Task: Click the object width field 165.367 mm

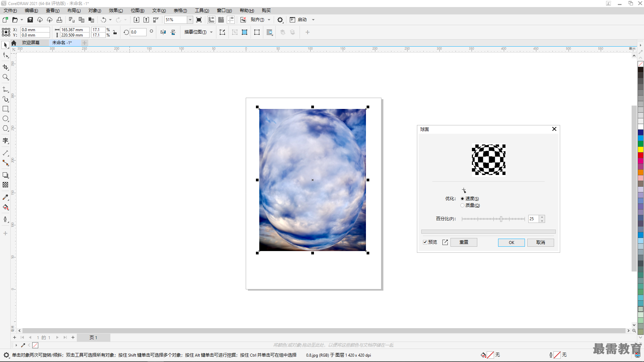Action: pos(74,29)
